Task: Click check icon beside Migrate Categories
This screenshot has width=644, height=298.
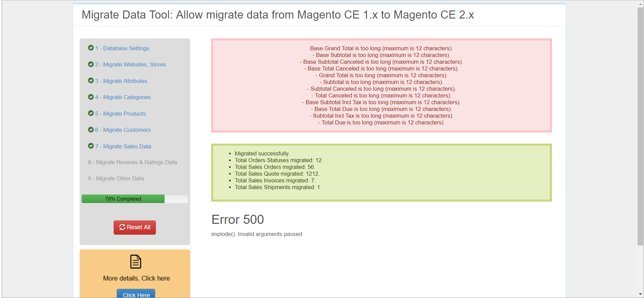Action: point(91,97)
